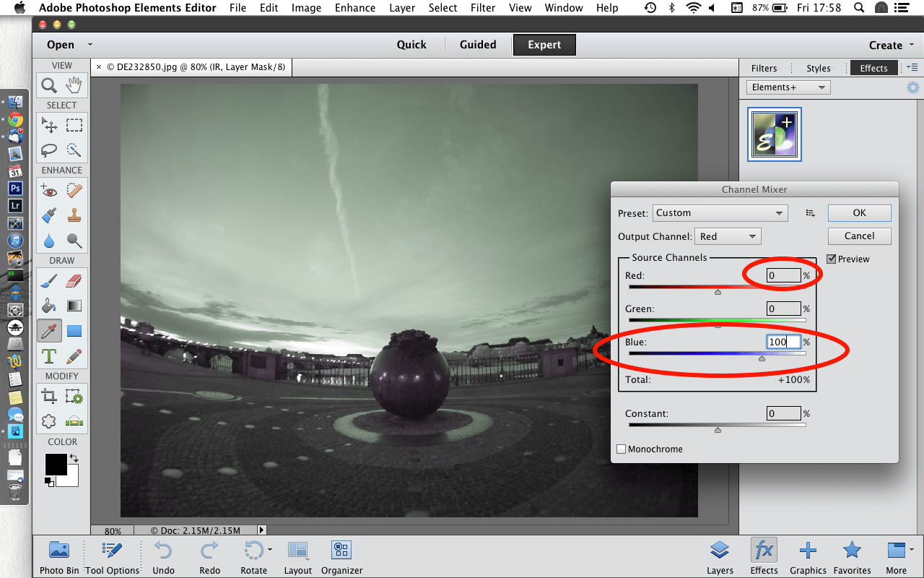Select the Smart Brush tool
This screenshot has height=578, width=924.
49,215
